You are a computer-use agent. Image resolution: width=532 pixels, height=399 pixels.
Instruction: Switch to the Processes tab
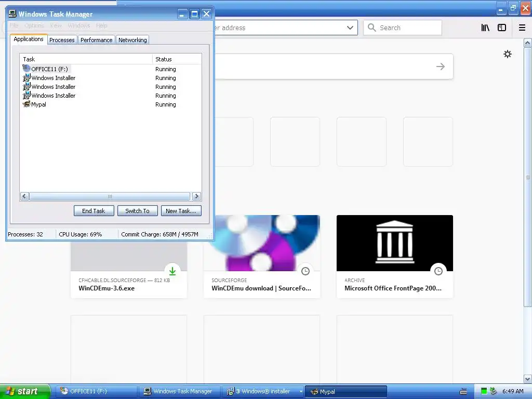(x=62, y=40)
